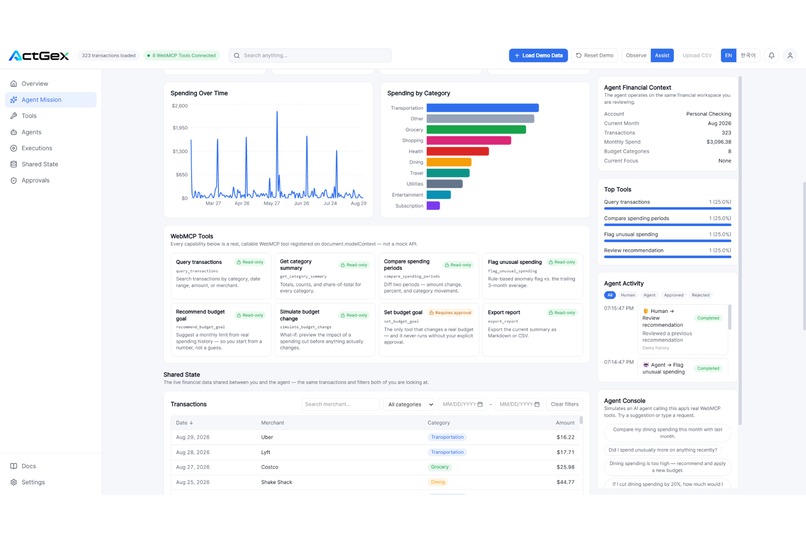Open the Query transactions tool card
This screenshot has height=537, width=806.
point(221,276)
